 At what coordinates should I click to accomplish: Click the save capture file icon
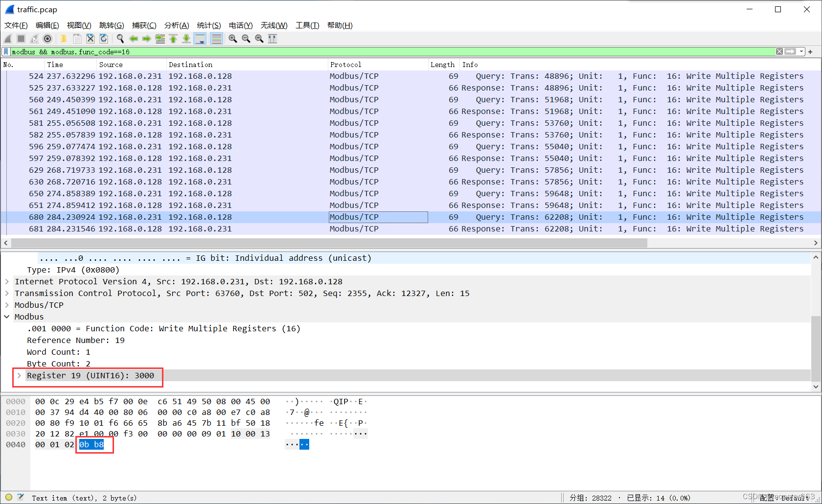click(77, 39)
